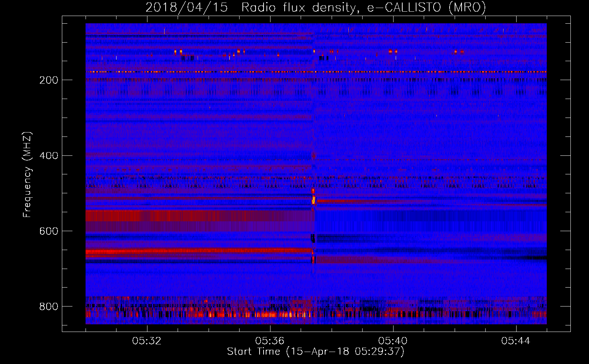589x364 pixels.
Task: Click the 400 frequency tick label
Action: [x=49, y=156]
